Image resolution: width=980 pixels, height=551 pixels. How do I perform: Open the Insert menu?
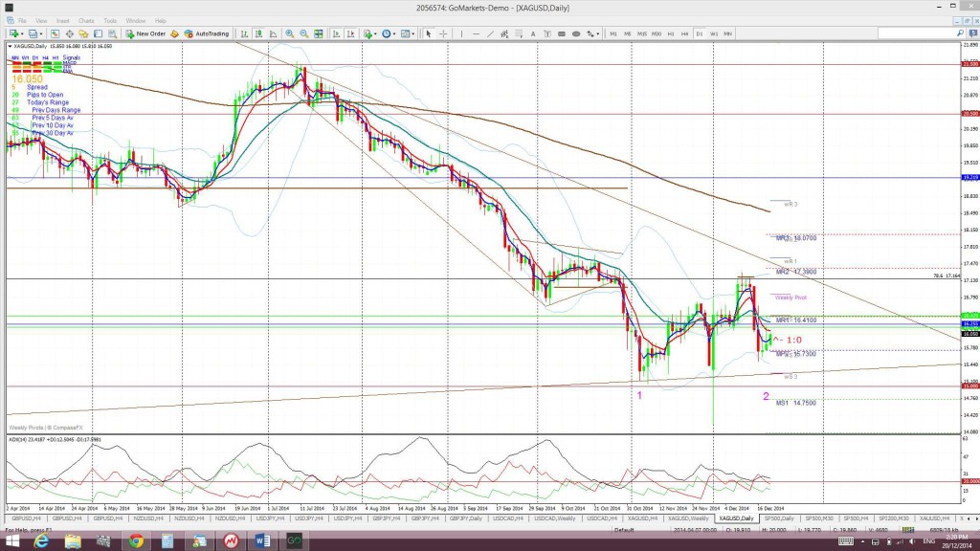pos(62,21)
